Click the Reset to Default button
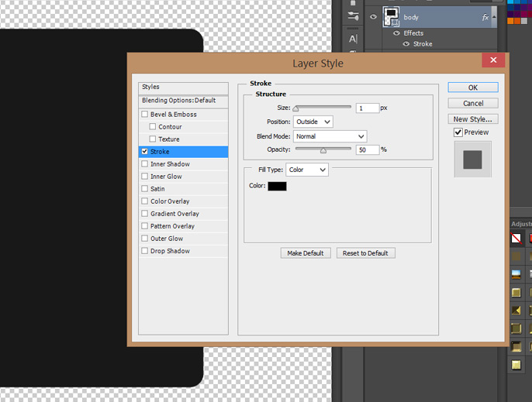 (366, 253)
